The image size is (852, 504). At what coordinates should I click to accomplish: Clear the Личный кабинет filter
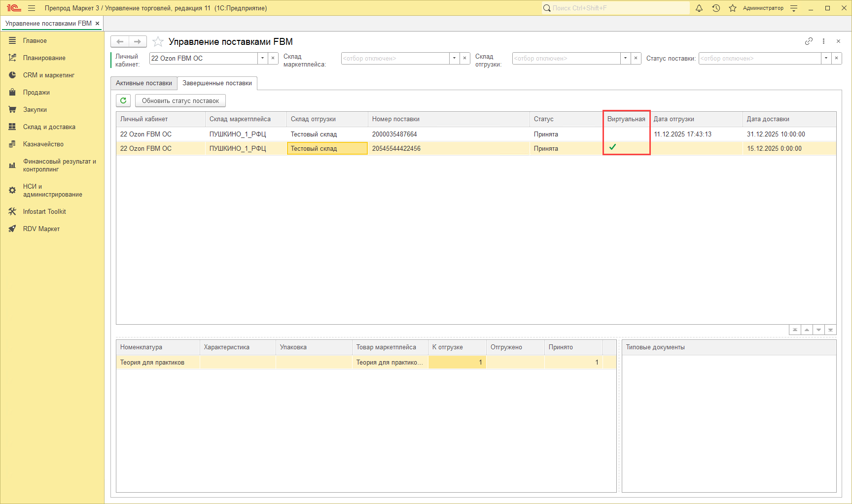point(273,58)
